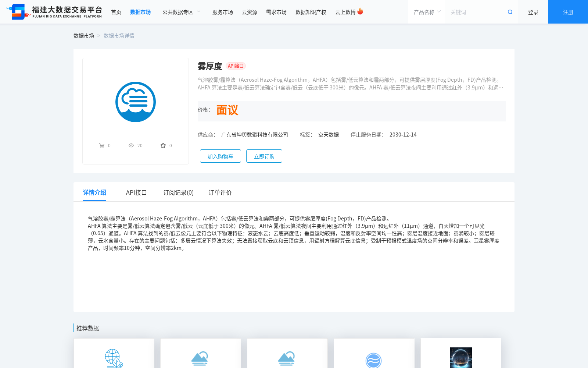Viewport: 588px width, 368px height.
Task: Click the eye views icon
Action: 131,145
